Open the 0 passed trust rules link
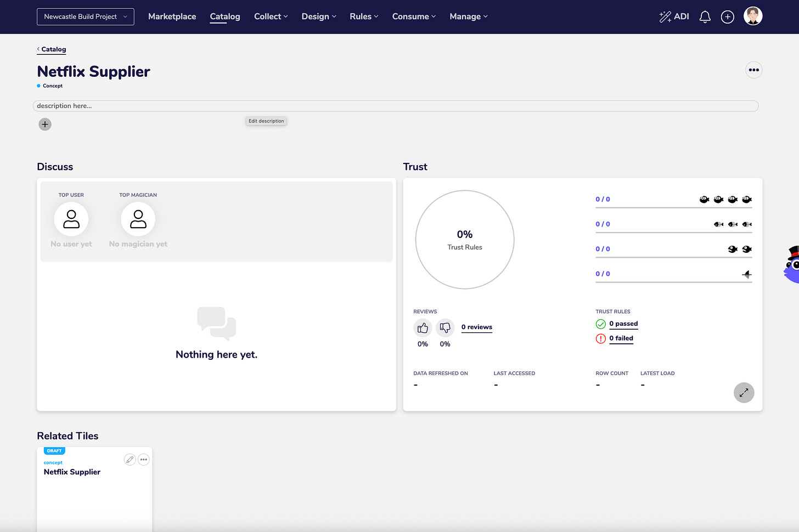This screenshot has width=799, height=532. click(623, 324)
